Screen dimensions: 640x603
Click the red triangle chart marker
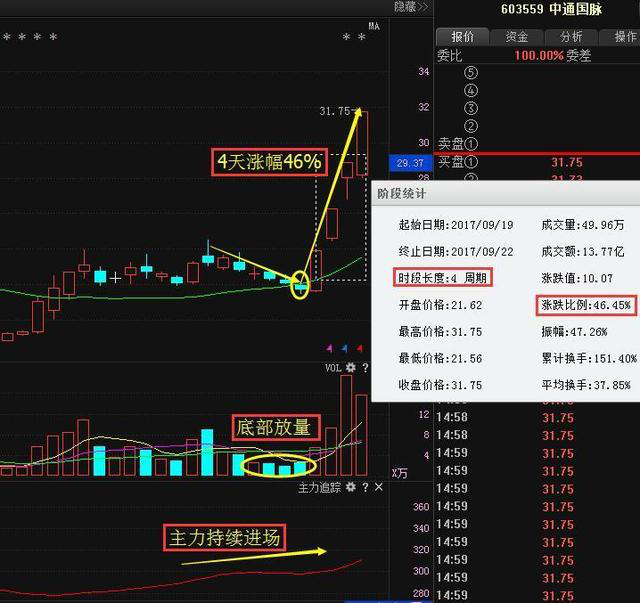359,348
